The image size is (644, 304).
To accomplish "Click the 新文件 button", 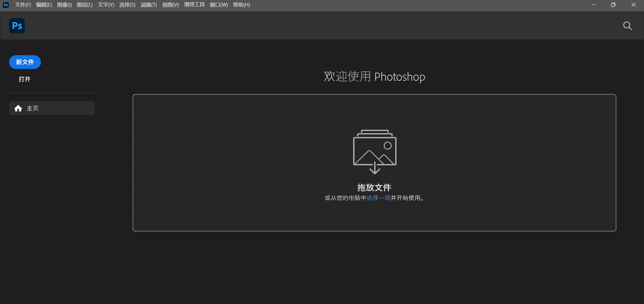I will click(x=25, y=62).
